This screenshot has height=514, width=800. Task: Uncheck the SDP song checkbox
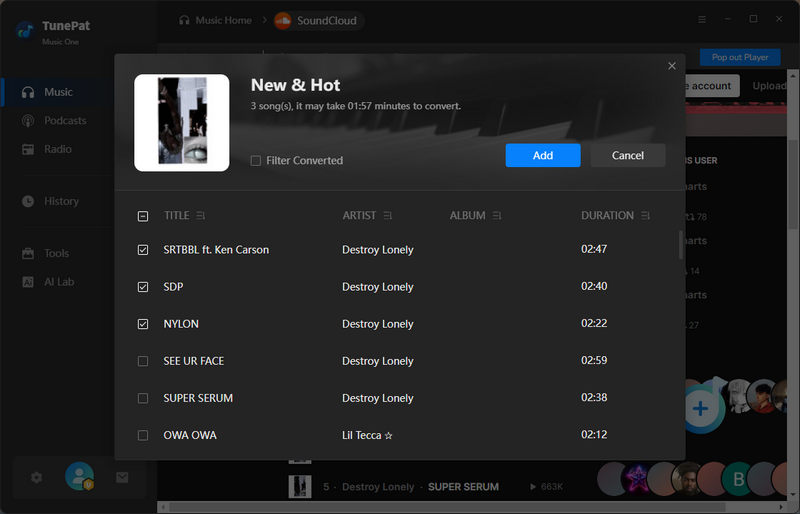(x=143, y=287)
